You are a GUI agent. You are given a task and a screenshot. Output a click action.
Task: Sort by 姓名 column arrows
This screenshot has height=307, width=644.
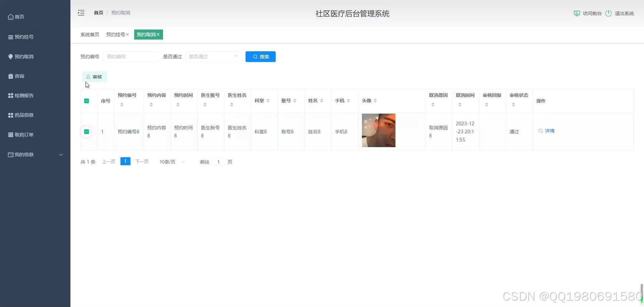click(322, 101)
